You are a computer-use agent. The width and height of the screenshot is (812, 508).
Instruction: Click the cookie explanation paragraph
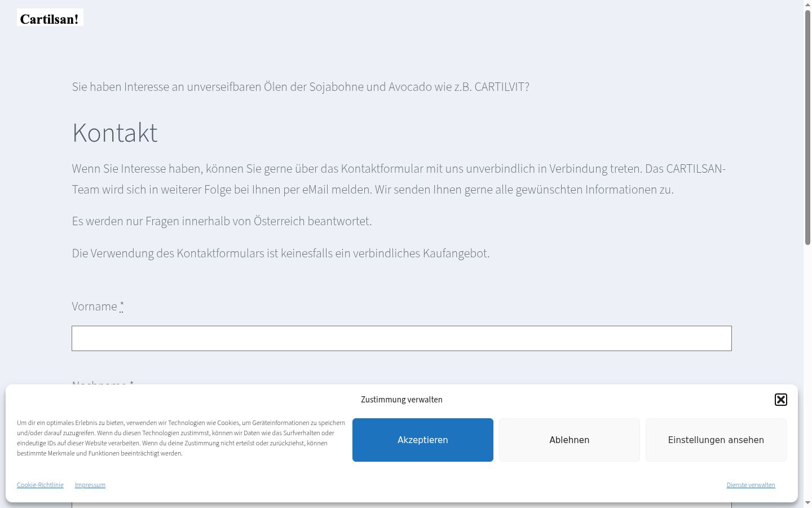coord(181,438)
